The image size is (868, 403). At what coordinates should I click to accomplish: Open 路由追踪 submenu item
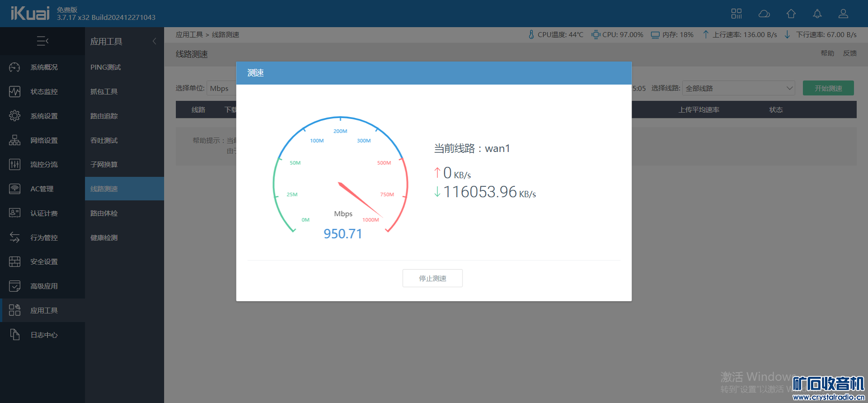(104, 116)
